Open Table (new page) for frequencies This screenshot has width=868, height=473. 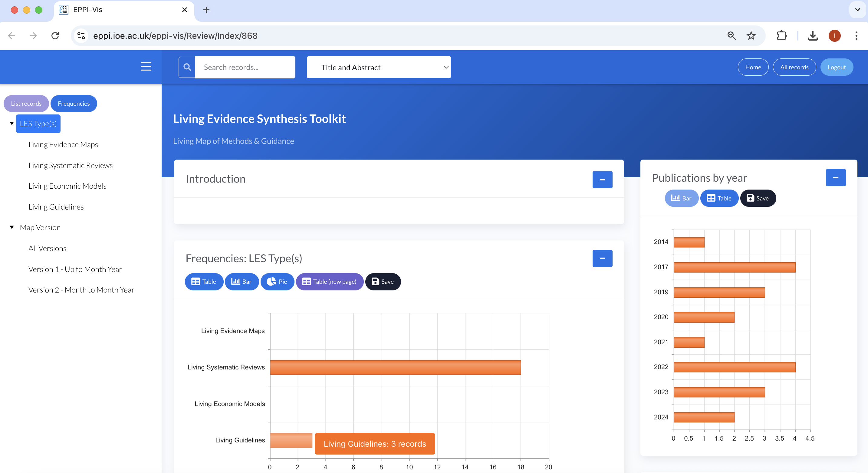(329, 282)
